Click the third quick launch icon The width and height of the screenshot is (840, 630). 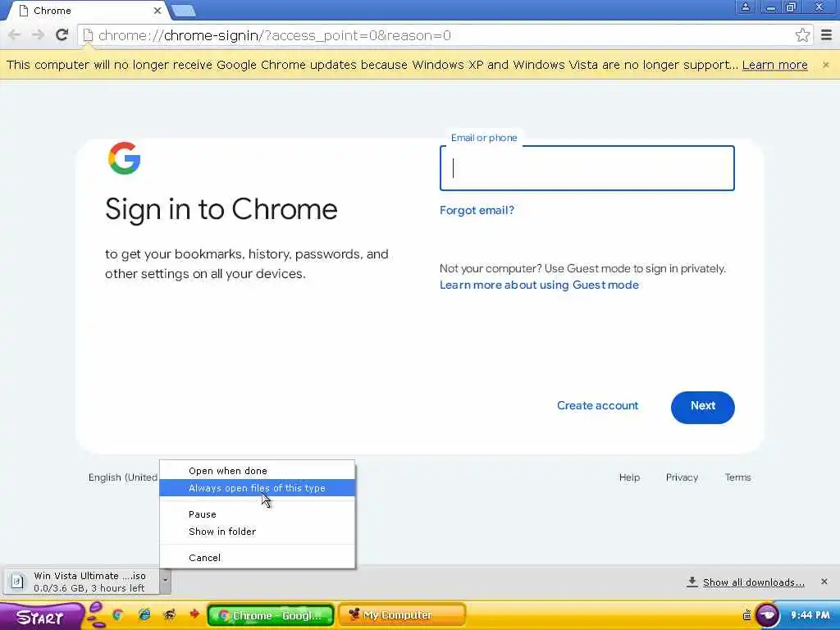[x=169, y=614]
